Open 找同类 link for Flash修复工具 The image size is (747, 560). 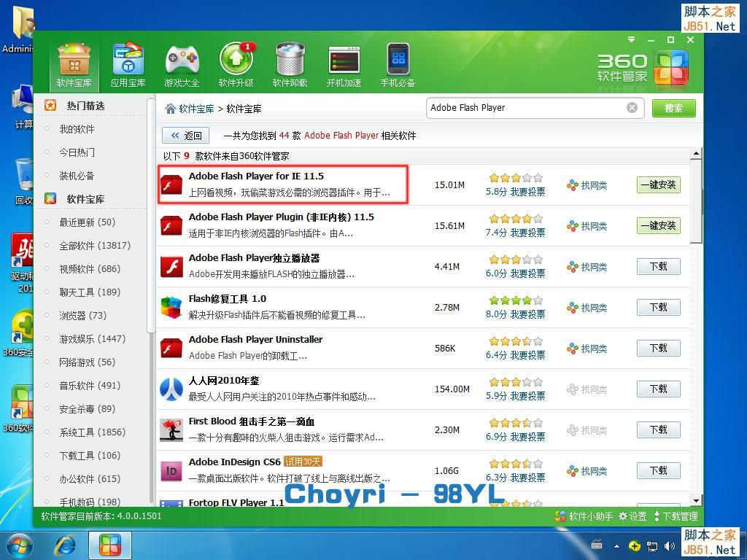(588, 307)
